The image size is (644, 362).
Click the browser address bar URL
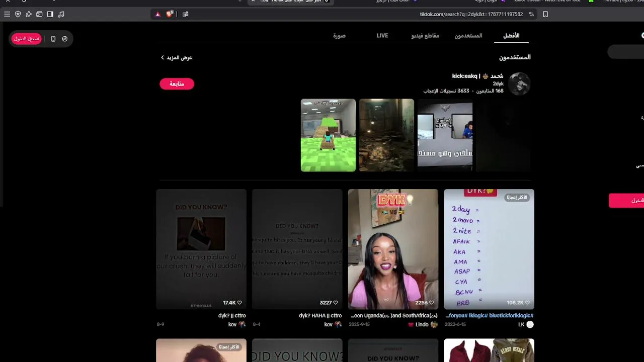471,14
